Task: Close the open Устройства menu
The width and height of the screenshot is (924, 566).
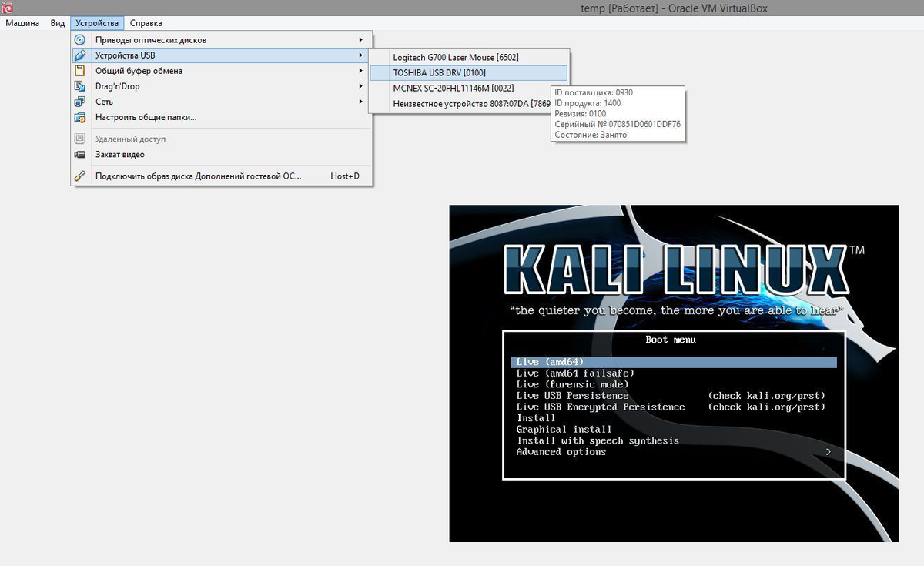Action: pos(97,23)
